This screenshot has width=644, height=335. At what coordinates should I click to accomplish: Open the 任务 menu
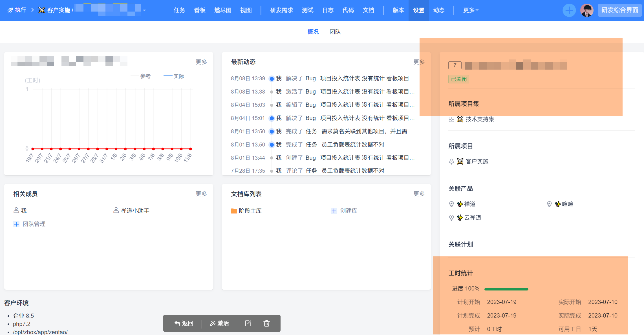click(x=179, y=10)
